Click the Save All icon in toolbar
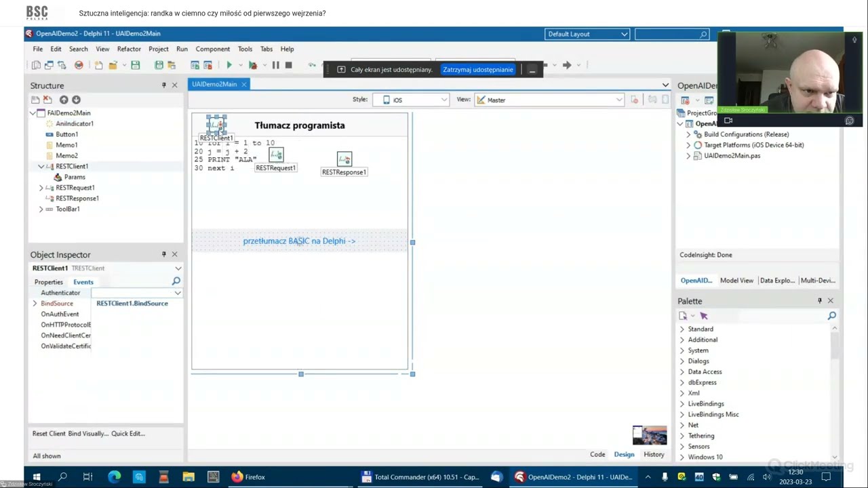This screenshot has height=488, width=868. pyautogui.click(x=159, y=65)
